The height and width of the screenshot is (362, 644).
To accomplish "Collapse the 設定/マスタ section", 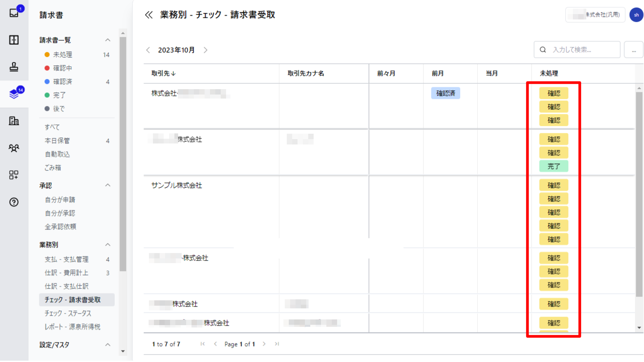I will [108, 345].
